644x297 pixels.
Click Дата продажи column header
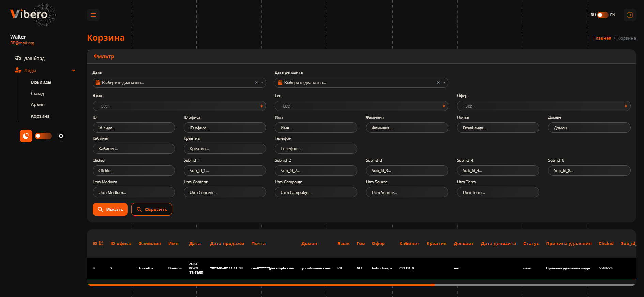click(227, 244)
